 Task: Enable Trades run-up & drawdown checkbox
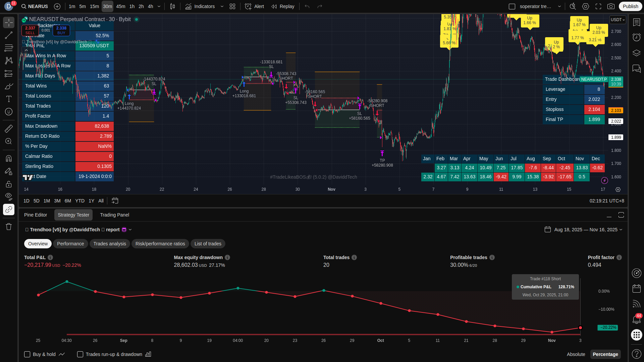tap(80, 354)
